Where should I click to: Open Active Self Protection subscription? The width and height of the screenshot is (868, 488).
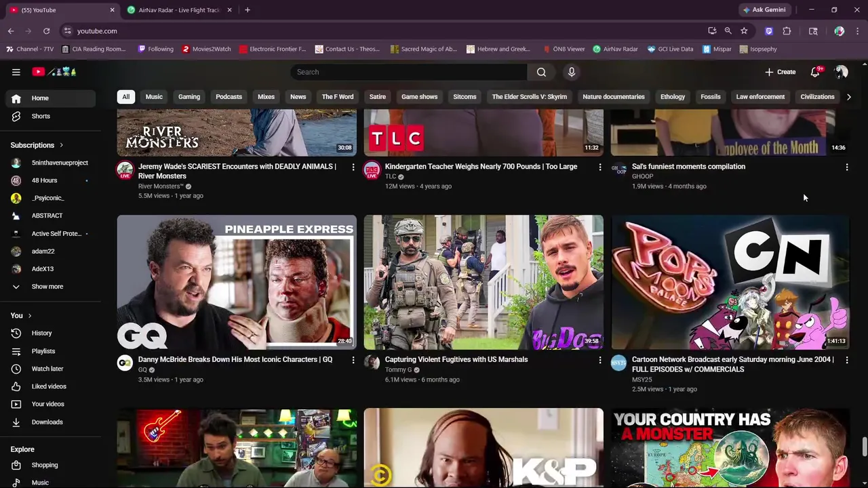point(52,234)
